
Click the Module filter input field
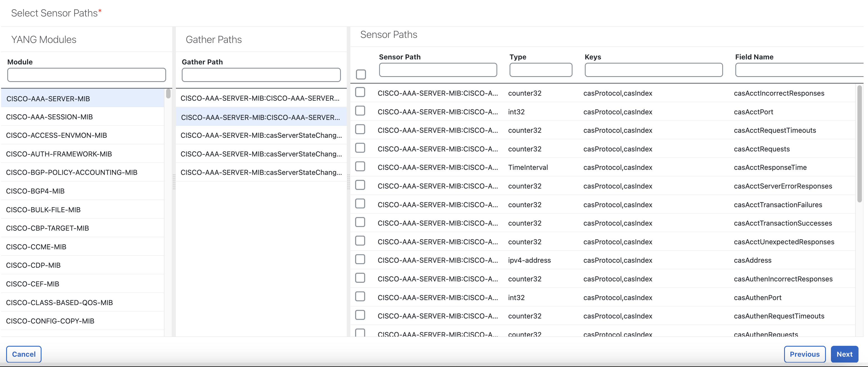pos(87,75)
